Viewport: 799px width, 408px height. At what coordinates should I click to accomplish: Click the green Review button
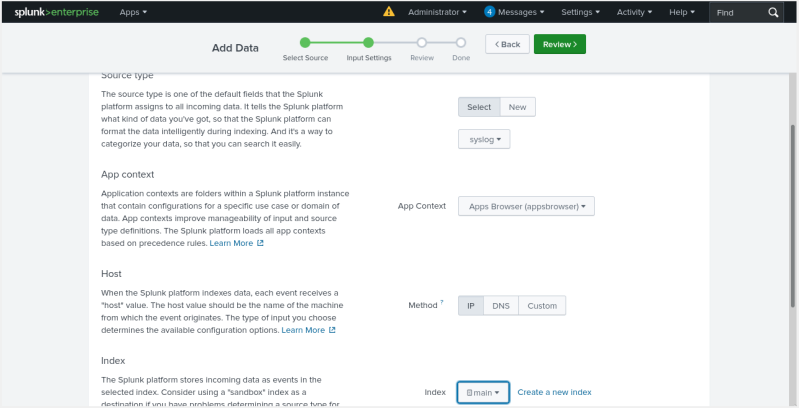559,44
